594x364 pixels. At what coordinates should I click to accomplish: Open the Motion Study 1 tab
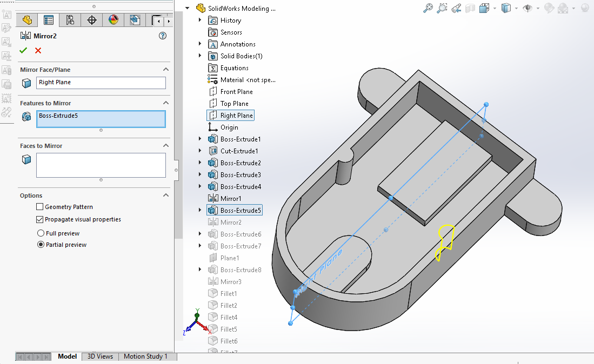[x=145, y=356]
